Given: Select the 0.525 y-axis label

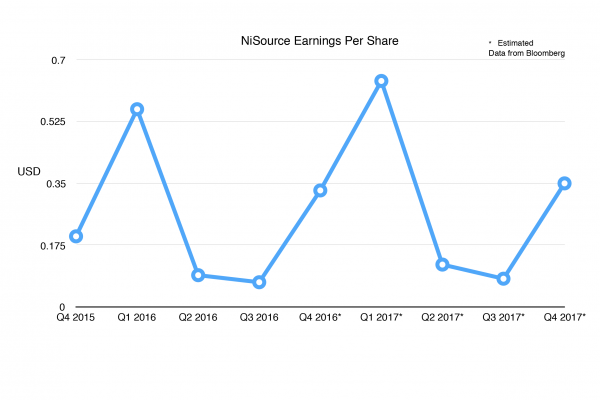Looking at the screenshot, I should pyautogui.click(x=52, y=122).
